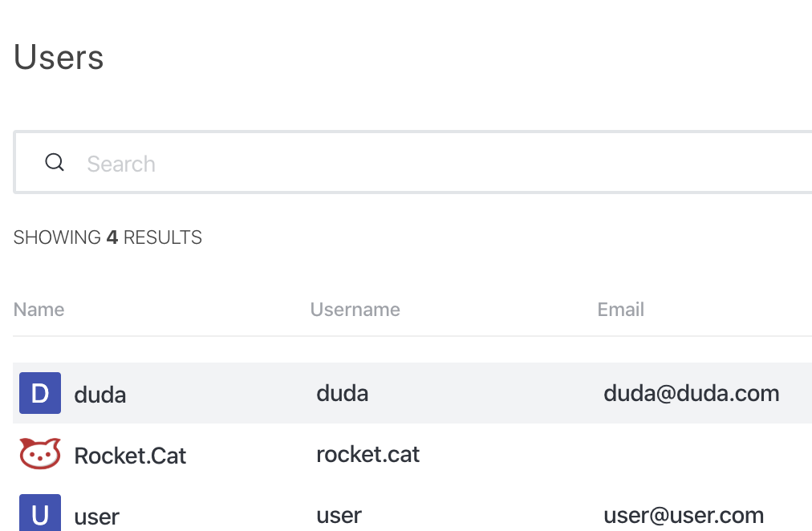Open the duda user name entry
812x531 pixels.
coord(100,395)
